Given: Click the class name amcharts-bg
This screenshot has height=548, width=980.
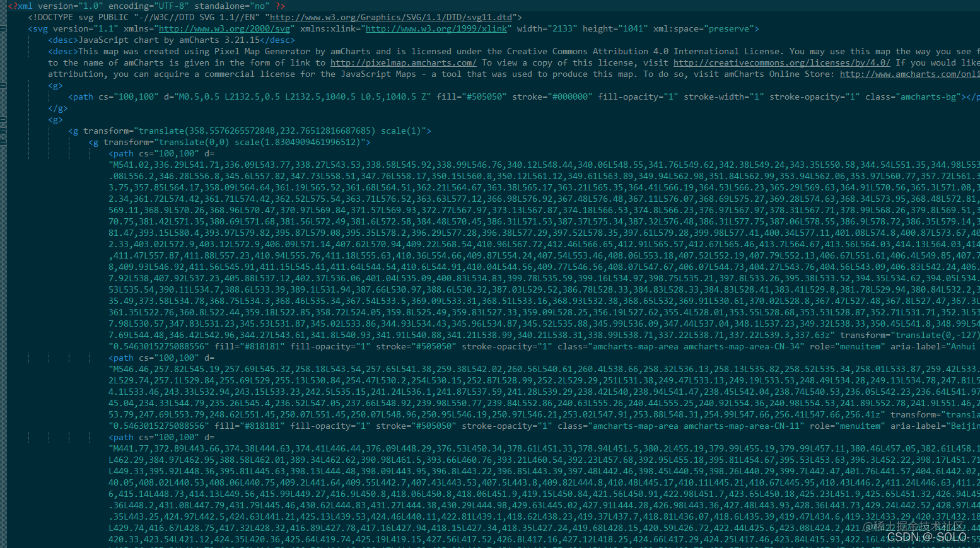Looking at the screenshot, I should click(928, 96).
